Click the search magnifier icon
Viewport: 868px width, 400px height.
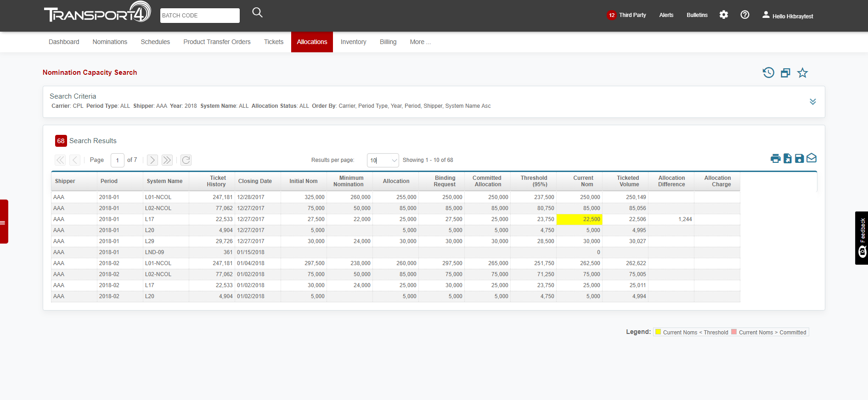pyautogui.click(x=257, y=13)
